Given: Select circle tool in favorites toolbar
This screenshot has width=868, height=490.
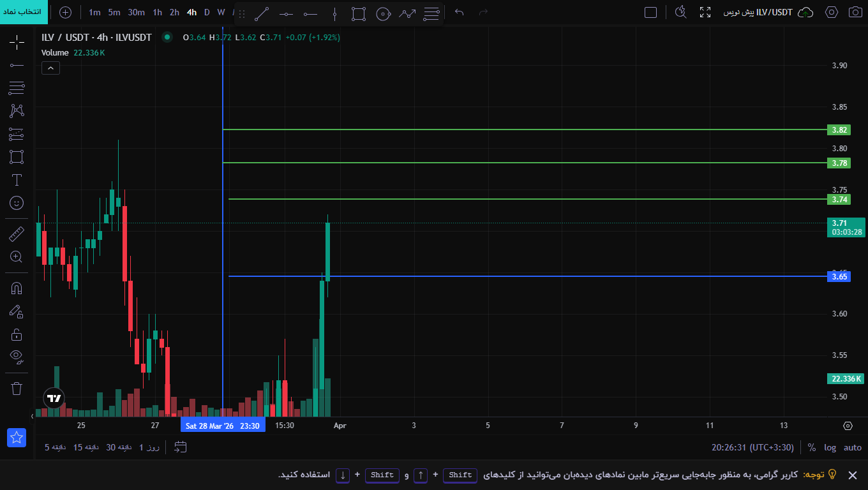Looking at the screenshot, I should pos(383,13).
